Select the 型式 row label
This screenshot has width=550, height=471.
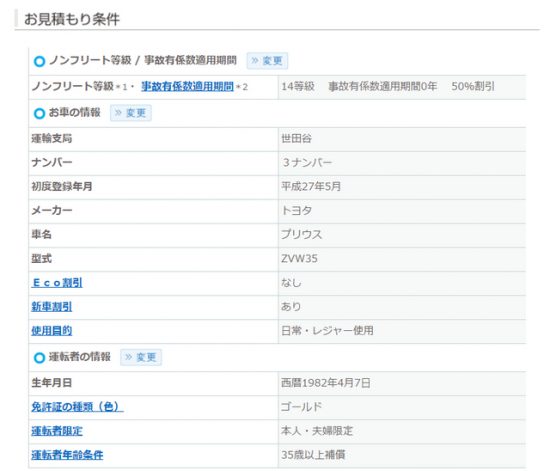(x=41, y=259)
